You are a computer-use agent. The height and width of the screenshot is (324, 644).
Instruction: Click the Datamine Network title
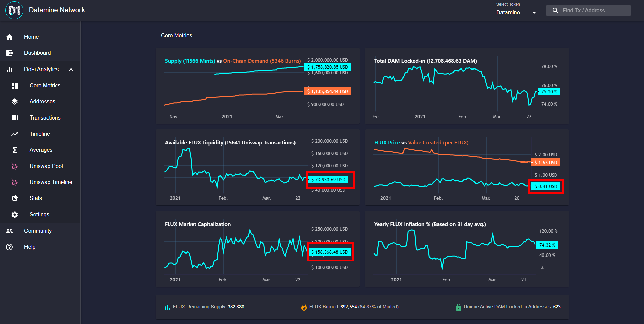(57, 10)
